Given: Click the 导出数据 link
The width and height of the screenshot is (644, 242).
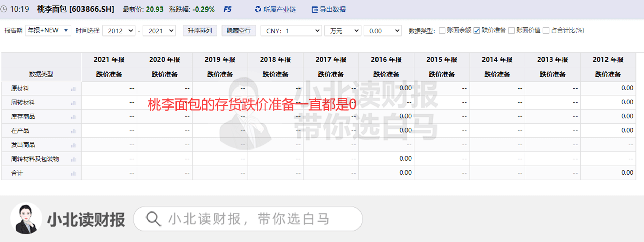Looking at the screenshot, I should 333,10.
